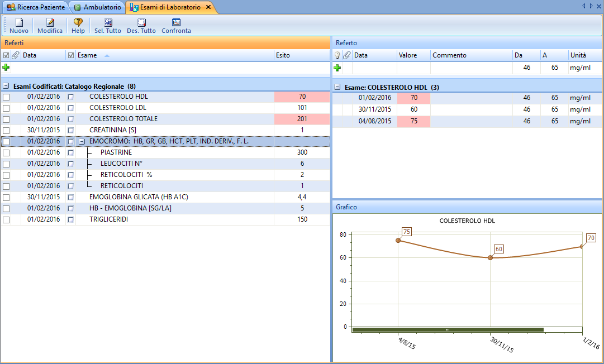The height and width of the screenshot is (364, 604).
Task: Close the Esami di Laboratorio tab
Action: point(208,7)
